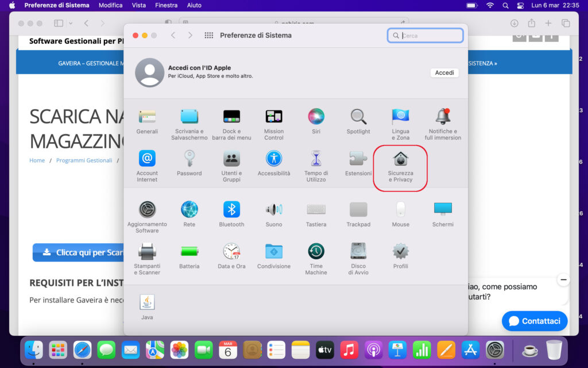Open Tempo di Utilizzo preferences
The image size is (588, 368).
(316, 166)
